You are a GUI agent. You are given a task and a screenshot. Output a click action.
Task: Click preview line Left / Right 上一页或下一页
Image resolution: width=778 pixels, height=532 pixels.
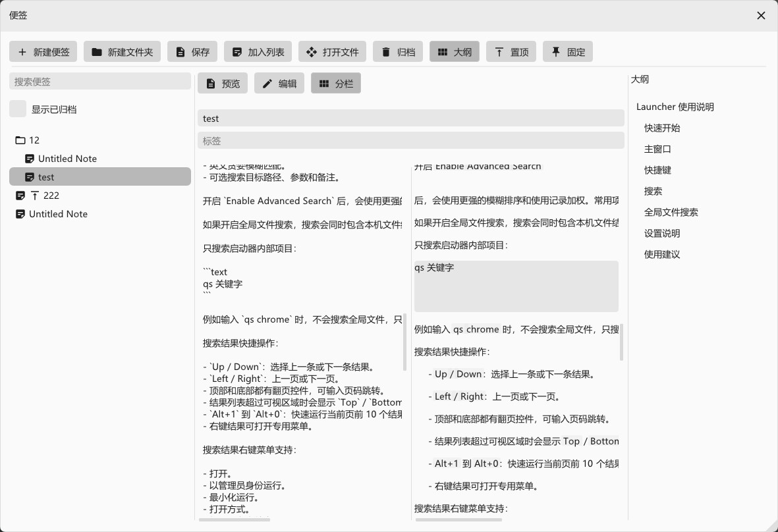pyautogui.click(x=494, y=396)
